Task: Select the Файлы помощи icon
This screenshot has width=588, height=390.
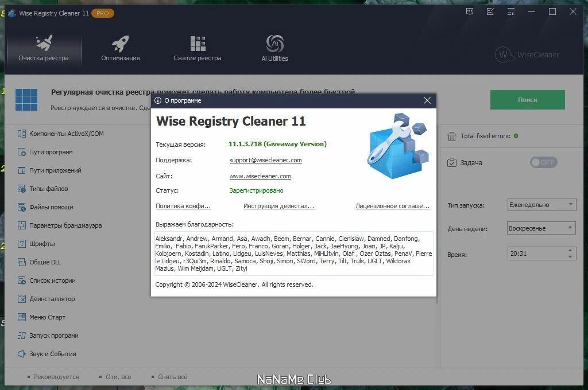Action: point(22,207)
